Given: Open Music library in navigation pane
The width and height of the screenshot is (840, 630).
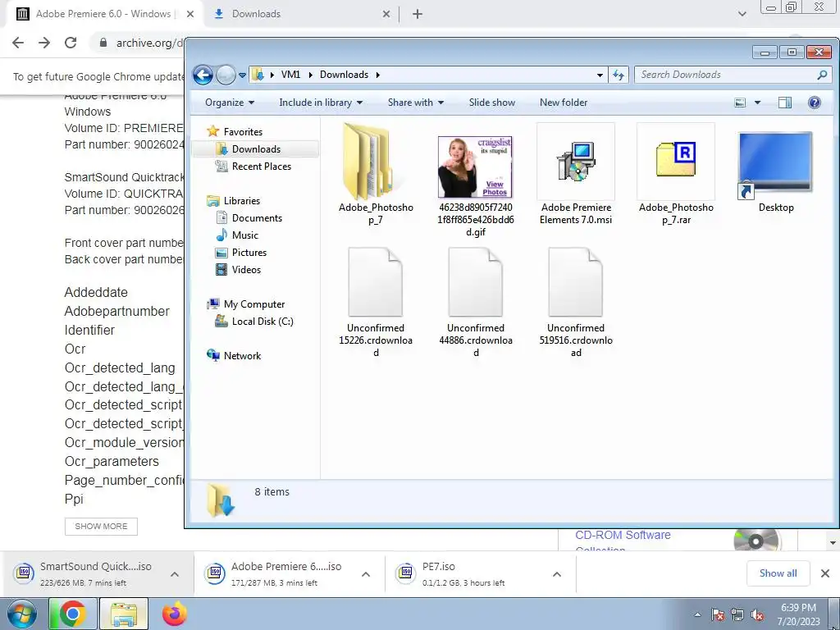Looking at the screenshot, I should tap(244, 235).
